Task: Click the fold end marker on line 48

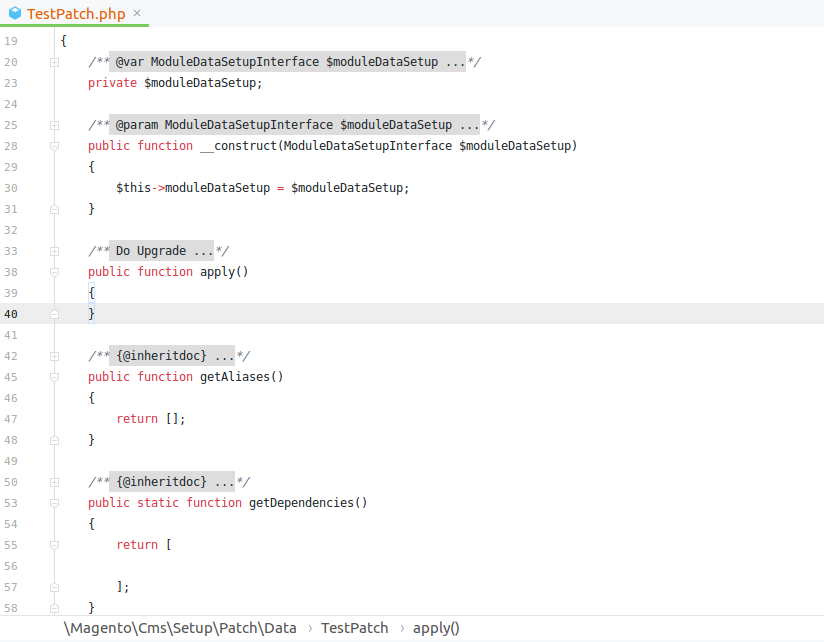Action: point(54,441)
